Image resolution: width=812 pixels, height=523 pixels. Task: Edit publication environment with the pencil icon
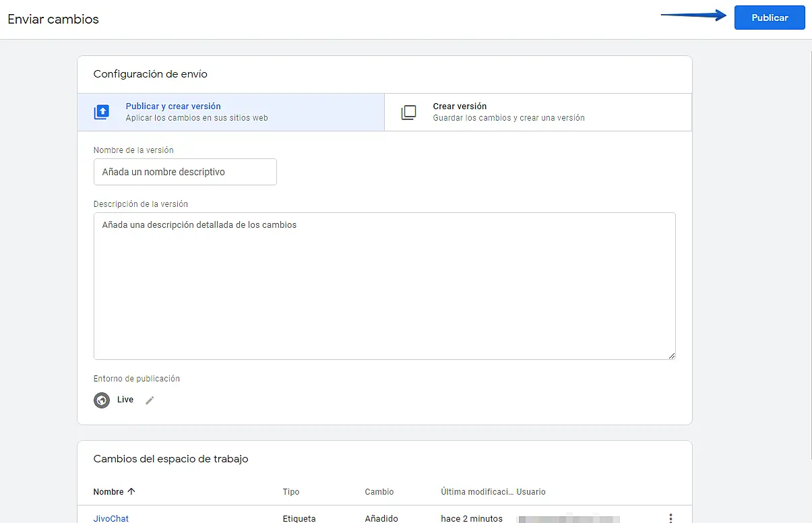click(150, 400)
